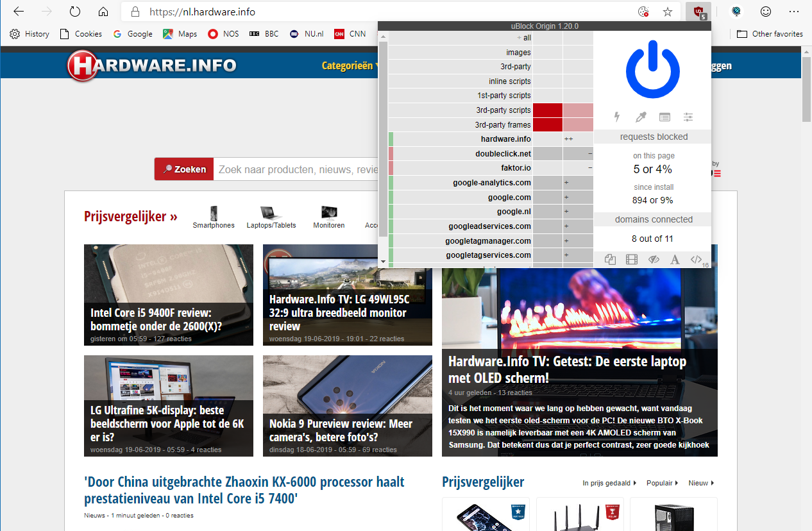This screenshot has height=531, width=812.
Task: Open the Google bookmark
Action: (133, 34)
